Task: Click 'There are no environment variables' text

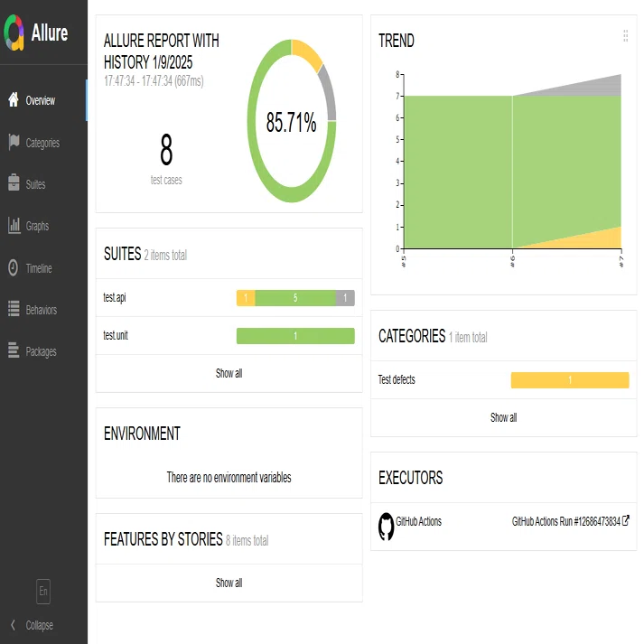Action: coord(229,477)
